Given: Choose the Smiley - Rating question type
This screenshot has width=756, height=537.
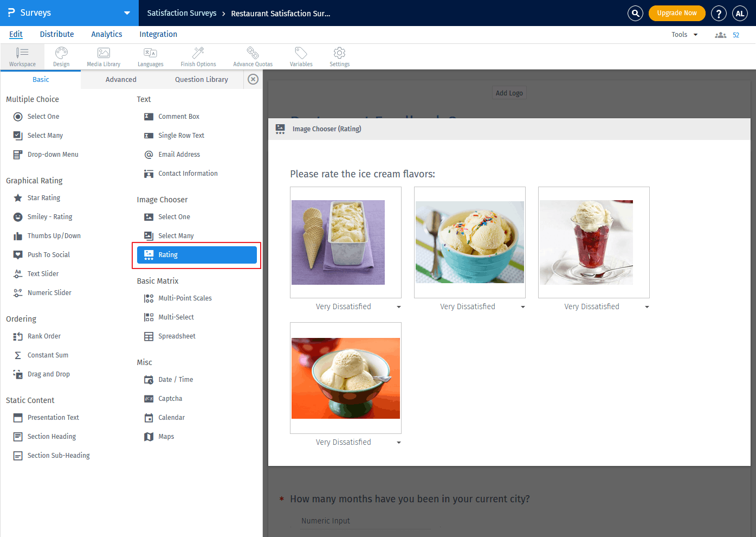Looking at the screenshot, I should (x=49, y=216).
